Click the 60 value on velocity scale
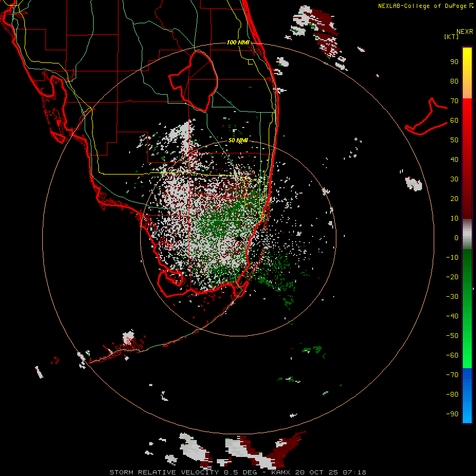The width and height of the screenshot is (476, 476). tap(454, 120)
